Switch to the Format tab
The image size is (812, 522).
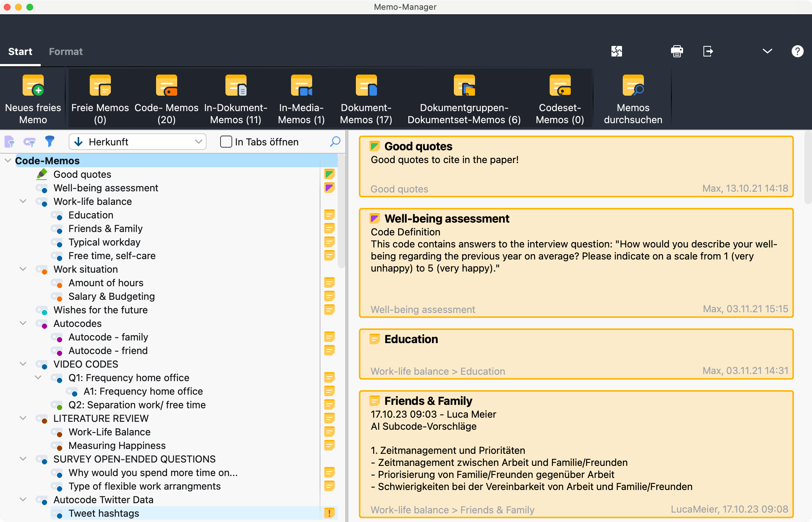66,52
